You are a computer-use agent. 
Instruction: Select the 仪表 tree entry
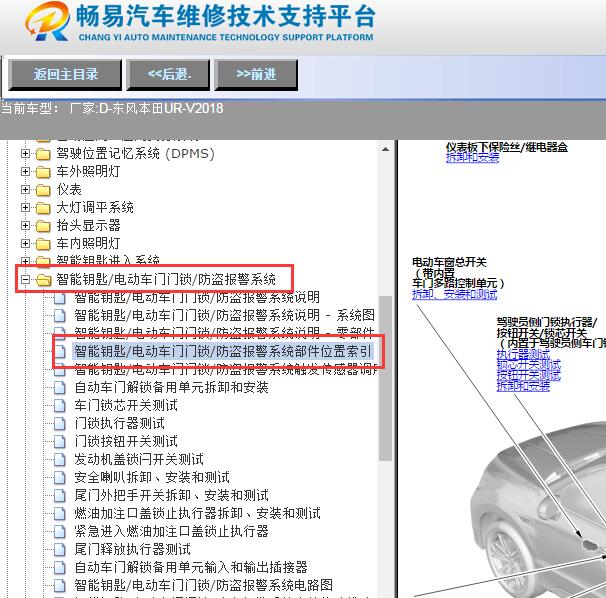69,190
